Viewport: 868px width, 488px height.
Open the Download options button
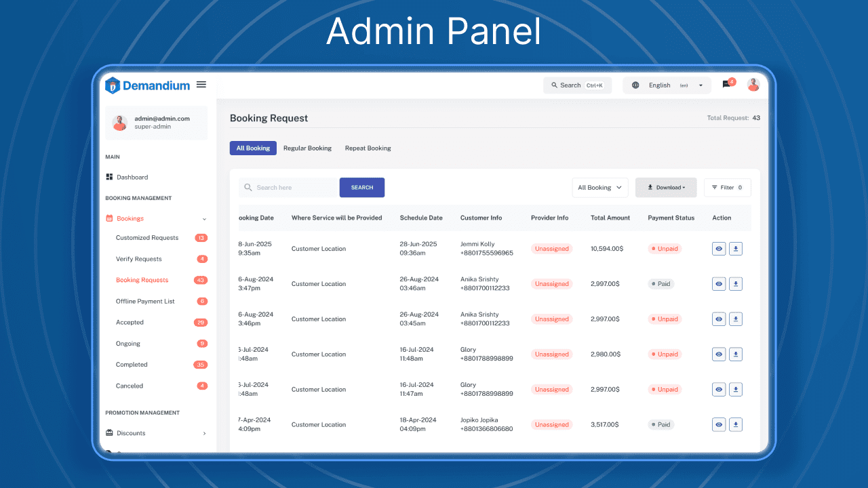coord(665,187)
